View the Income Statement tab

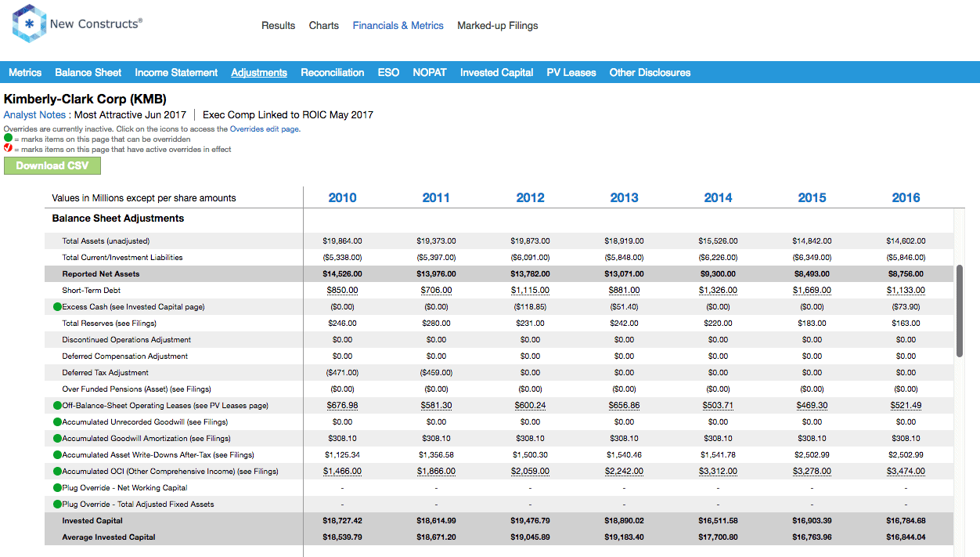tap(176, 73)
